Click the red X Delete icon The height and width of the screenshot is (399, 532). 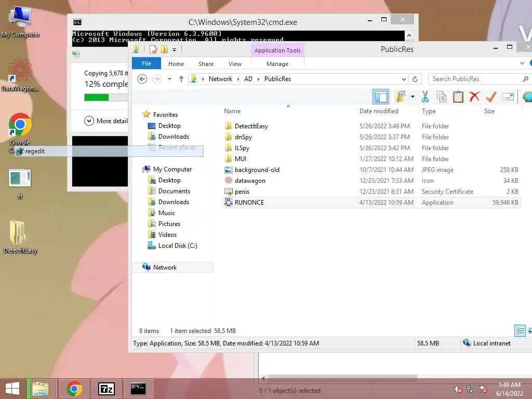474,97
